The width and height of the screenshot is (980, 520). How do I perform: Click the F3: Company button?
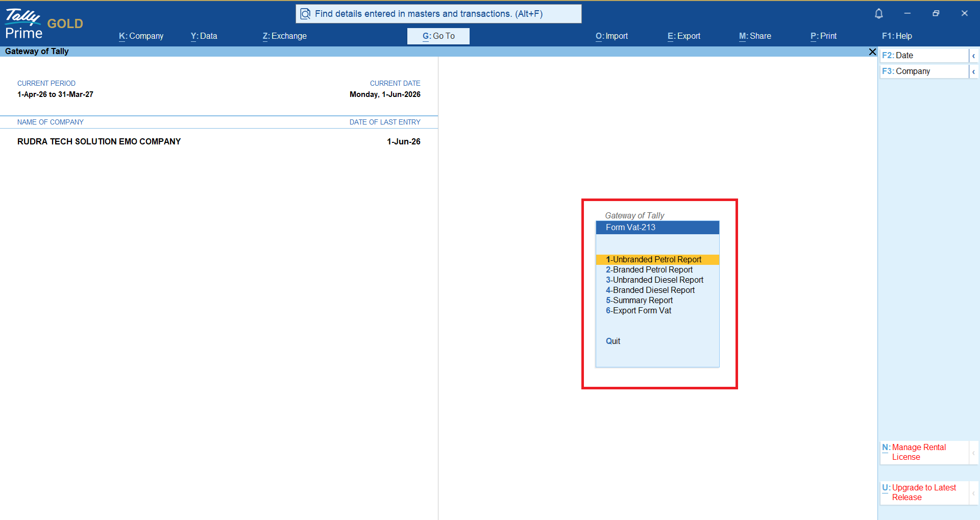[924, 71]
